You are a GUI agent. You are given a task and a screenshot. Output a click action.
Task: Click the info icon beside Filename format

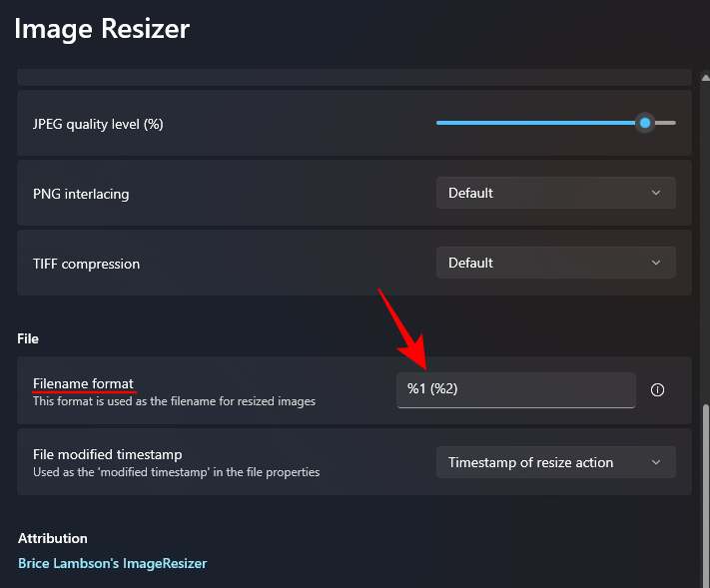657,390
